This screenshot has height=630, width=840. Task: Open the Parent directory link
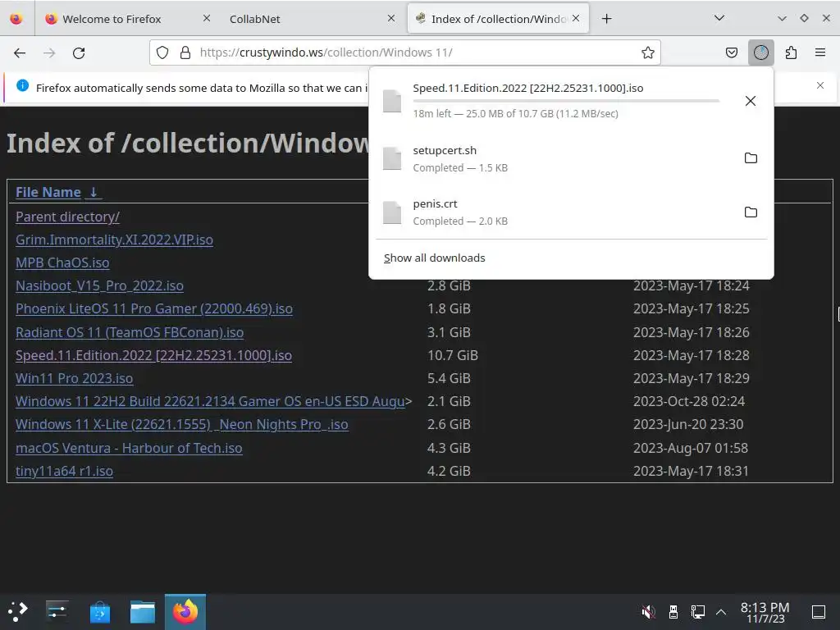(67, 217)
